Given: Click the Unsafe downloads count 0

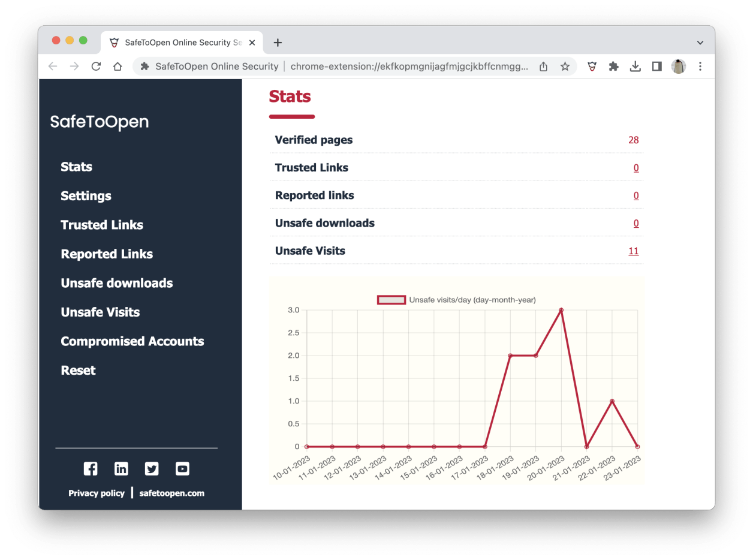Looking at the screenshot, I should pyautogui.click(x=636, y=223).
